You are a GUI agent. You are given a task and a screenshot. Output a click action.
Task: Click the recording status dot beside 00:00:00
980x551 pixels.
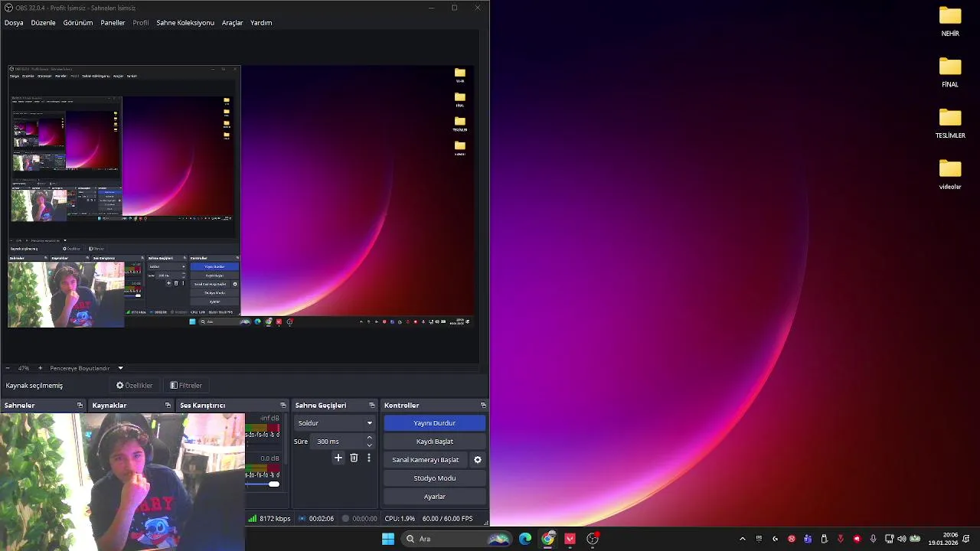coord(345,518)
